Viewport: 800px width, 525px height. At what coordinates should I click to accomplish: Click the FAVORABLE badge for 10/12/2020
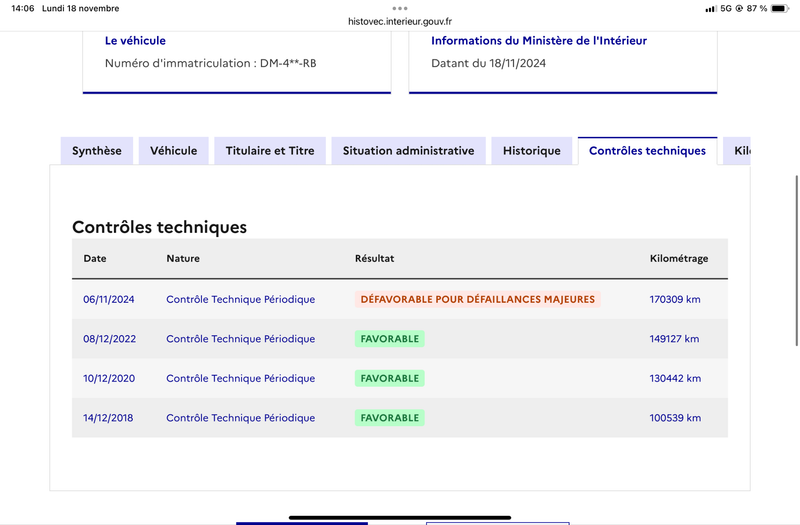click(x=390, y=379)
